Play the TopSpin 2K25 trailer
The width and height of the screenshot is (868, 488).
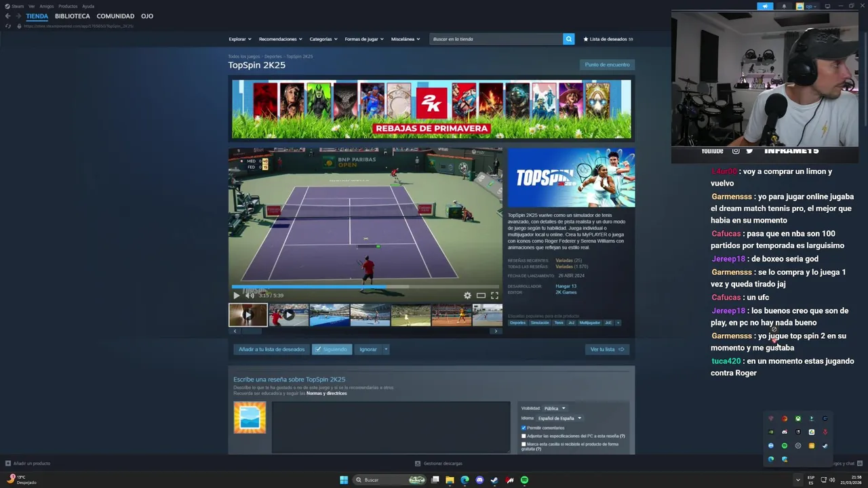(236, 296)
